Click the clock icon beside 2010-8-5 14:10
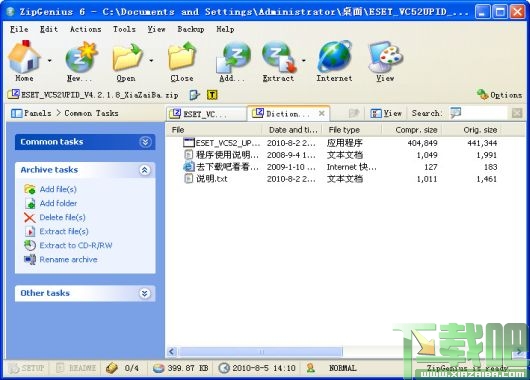The width and height of the screenshot is (530, 380). click(224, 368)
